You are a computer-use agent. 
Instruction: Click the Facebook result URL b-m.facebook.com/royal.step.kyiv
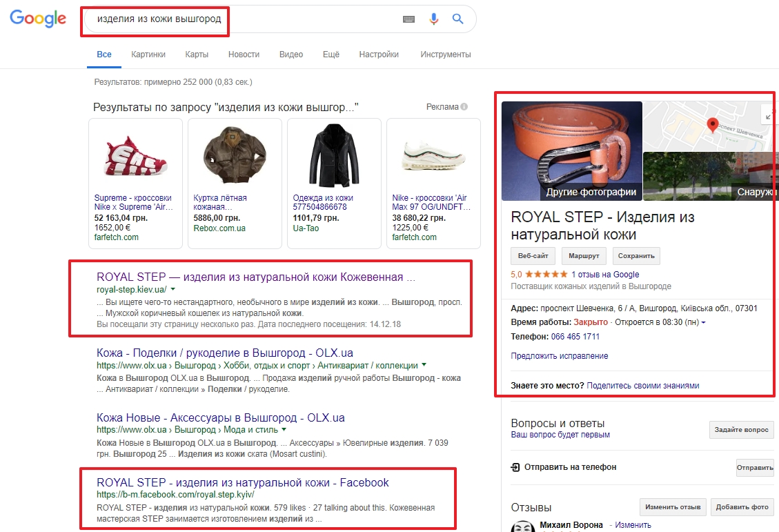tap(175, 495)
